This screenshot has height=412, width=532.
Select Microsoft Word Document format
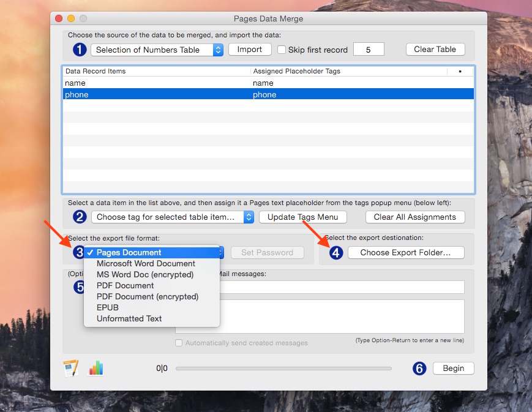[152, 263]
